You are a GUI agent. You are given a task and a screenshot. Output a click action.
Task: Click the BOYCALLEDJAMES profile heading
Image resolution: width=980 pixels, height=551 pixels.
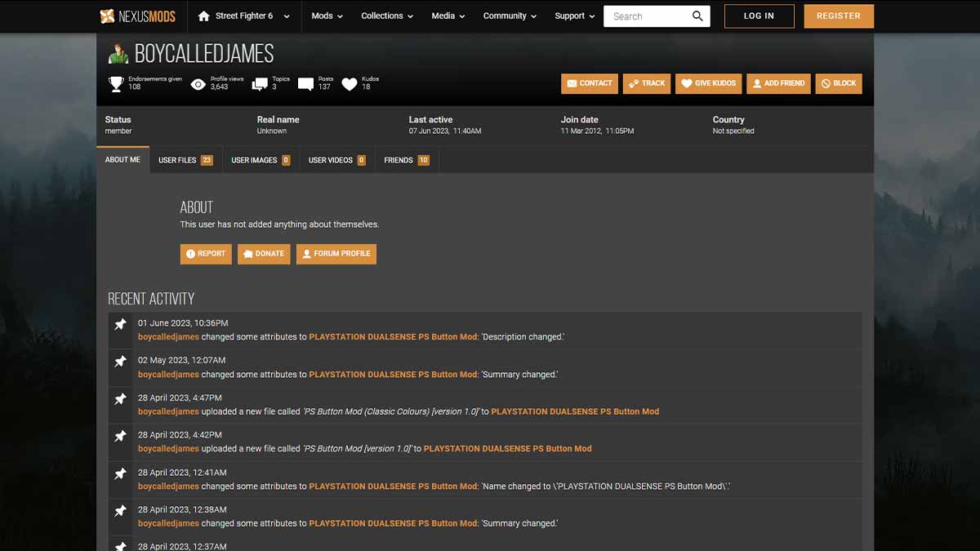coord(204,54)
